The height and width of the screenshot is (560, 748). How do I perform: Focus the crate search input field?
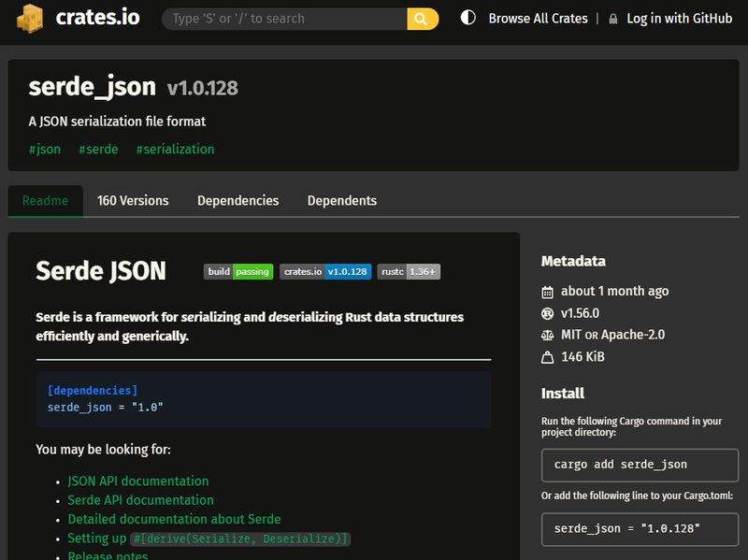tap(285, 19)
